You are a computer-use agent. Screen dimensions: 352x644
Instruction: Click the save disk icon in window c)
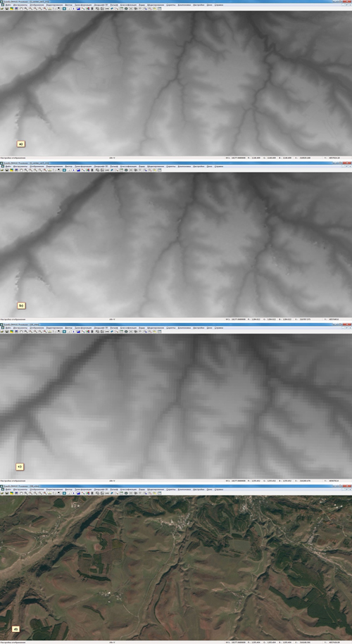(6, 331)
